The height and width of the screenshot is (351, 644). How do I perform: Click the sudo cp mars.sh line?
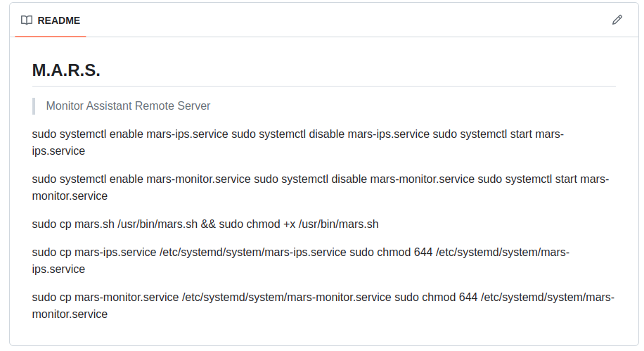205,224
